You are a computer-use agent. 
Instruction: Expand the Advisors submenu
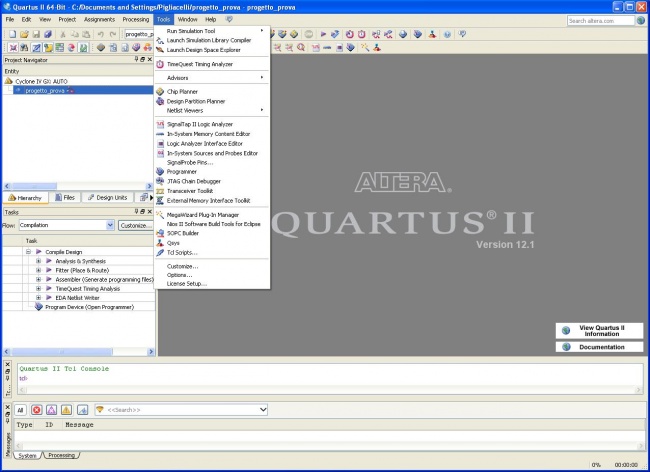click(x=212, y=77)
